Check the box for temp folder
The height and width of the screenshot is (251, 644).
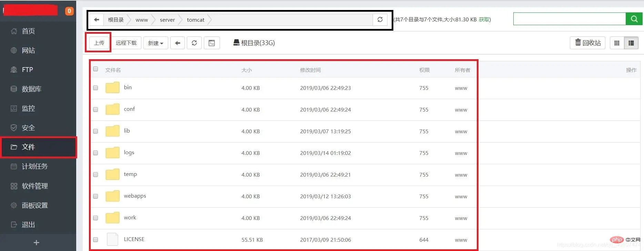coord(95,175)
